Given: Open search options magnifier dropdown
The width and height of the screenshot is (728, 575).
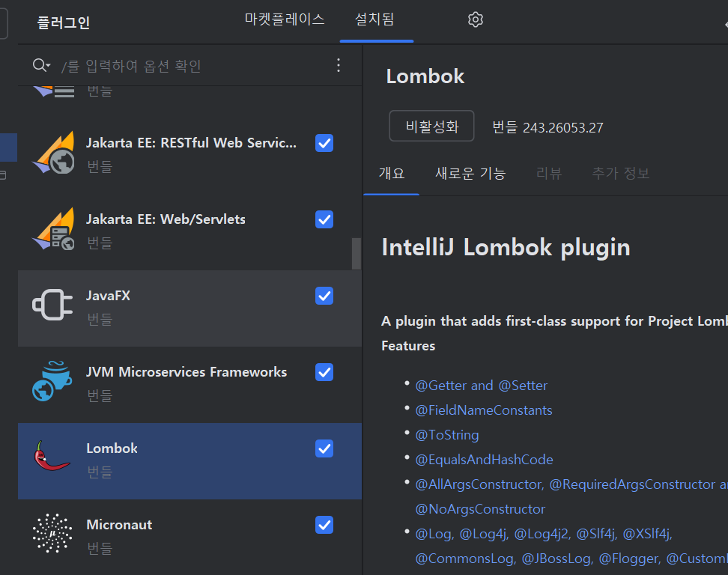Looking at the screenshot, I should pos(41,65).
